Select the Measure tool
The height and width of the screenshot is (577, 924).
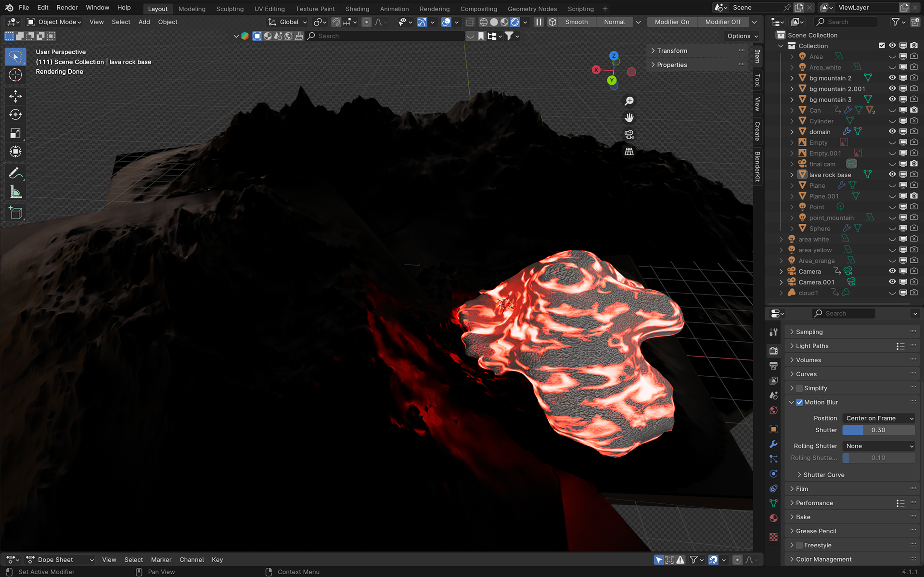(15, 192)
